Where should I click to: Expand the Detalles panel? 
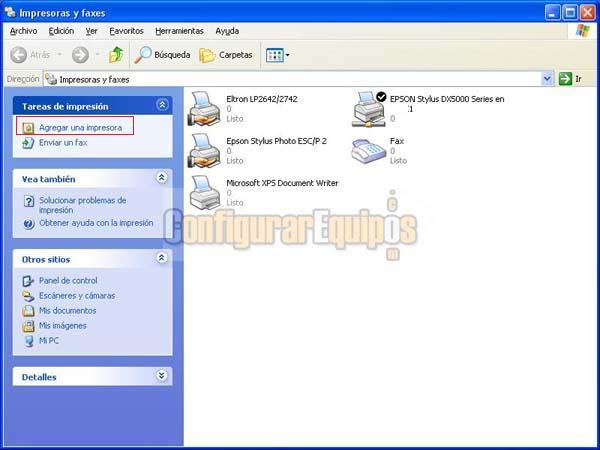[x=162, y=376]
